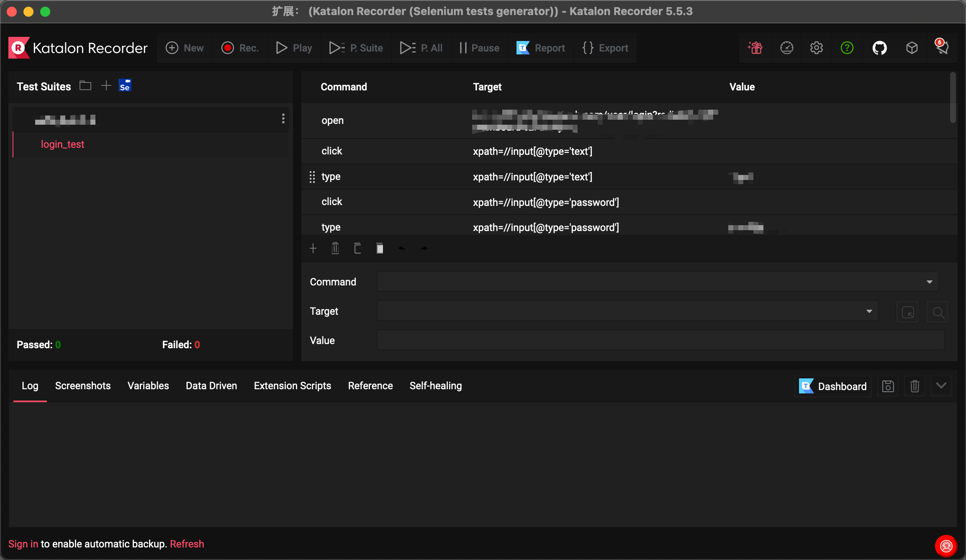The width and height of the screenshot is (966, 560).
Task: Paste command with the clipboard icon
Action: point(380,249)
